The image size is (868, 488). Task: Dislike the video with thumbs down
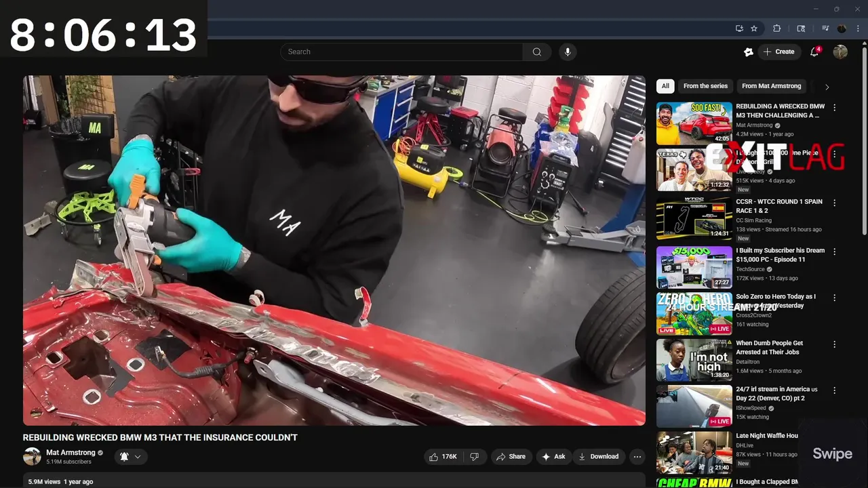(475, 457)
